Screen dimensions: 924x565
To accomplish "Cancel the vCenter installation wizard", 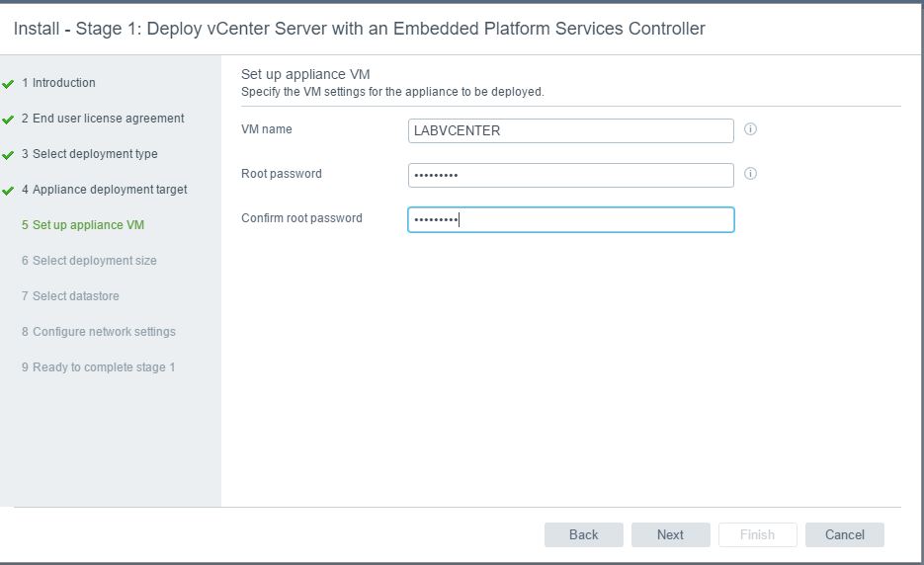I will 844,534.
